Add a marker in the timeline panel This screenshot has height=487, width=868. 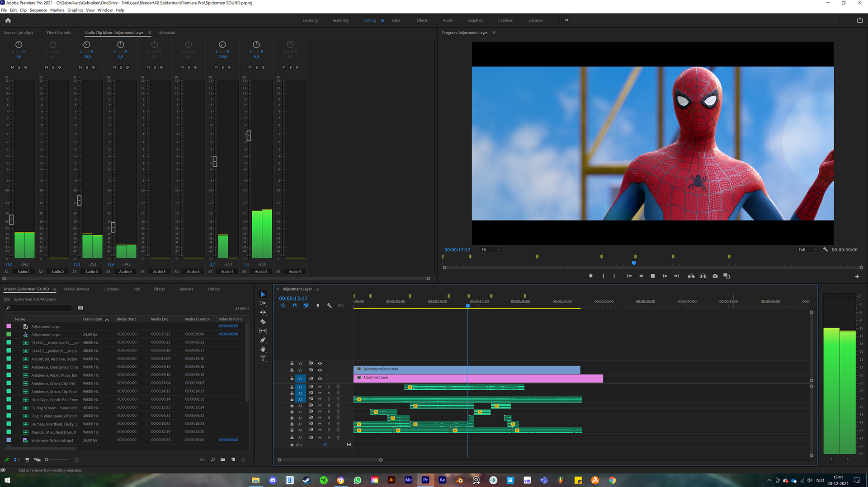point(318,306)
